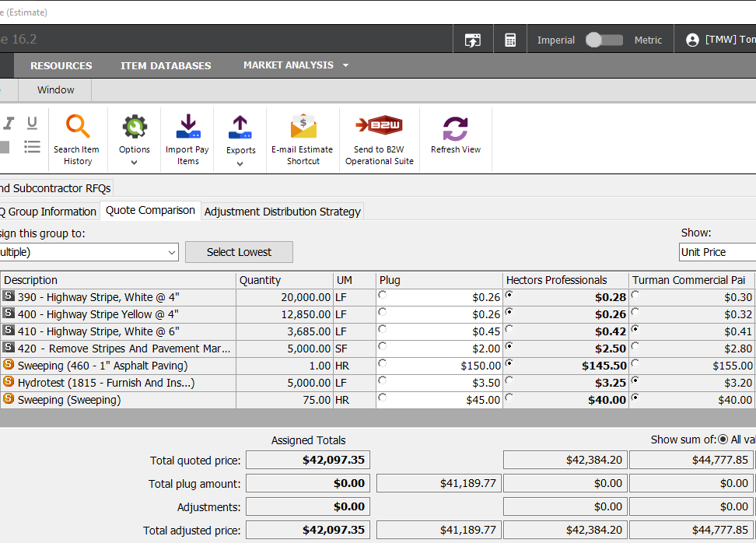Sort by Description column header
Screen dimensions: 756x543
click(x=118, y=280)
